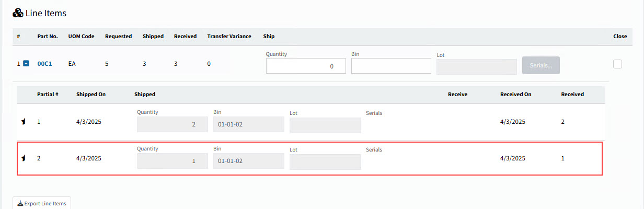Collapse line item 1 partial shipments
This screenshot has height=209, width=644.
(26, 64)
